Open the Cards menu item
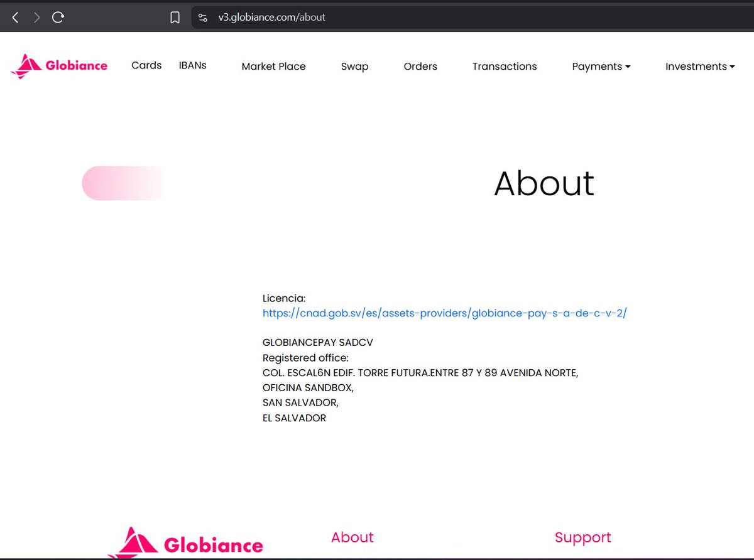754x560 pixels. 146,65
